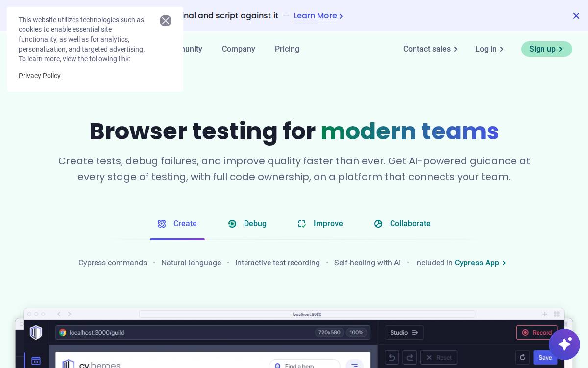
Task: Click the Undo arrow in Studio
Action: pos(392,357)
